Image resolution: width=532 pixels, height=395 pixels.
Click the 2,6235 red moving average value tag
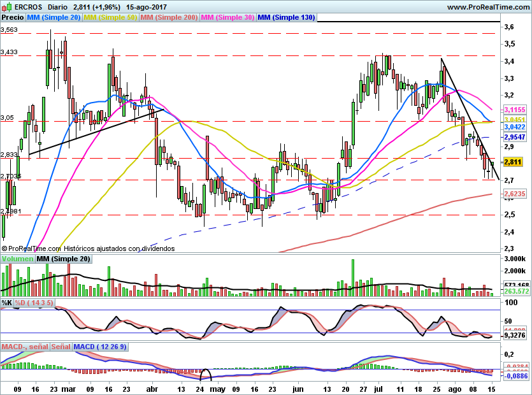(514, 194)
